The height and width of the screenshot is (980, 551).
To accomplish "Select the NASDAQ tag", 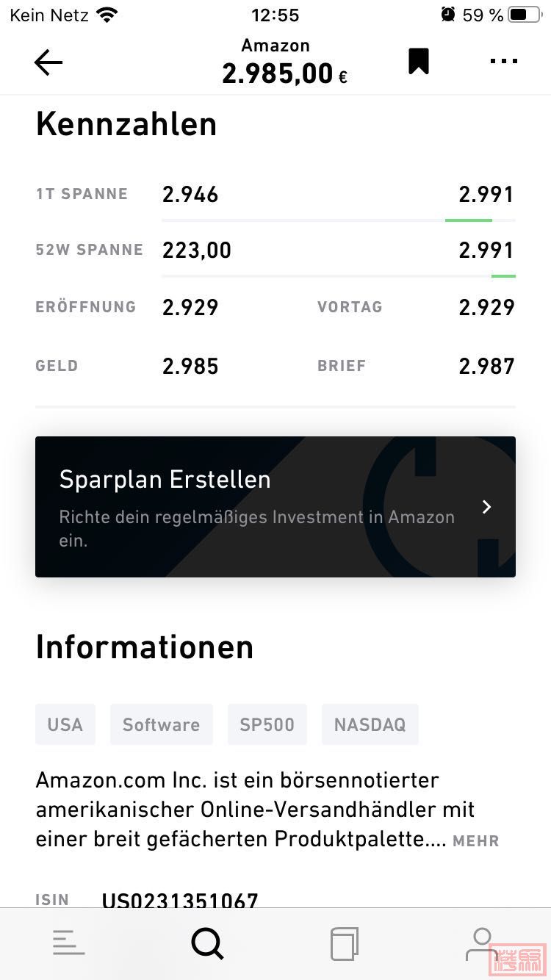I will pos(370,724).
